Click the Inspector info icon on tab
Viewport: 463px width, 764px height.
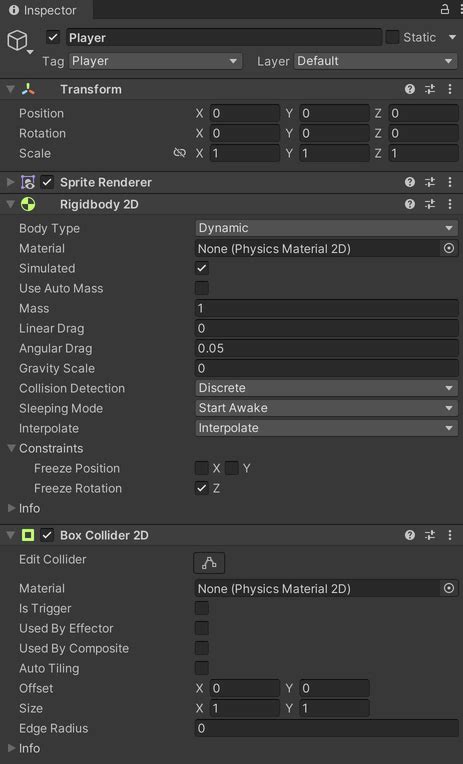(x=14, y=10)
